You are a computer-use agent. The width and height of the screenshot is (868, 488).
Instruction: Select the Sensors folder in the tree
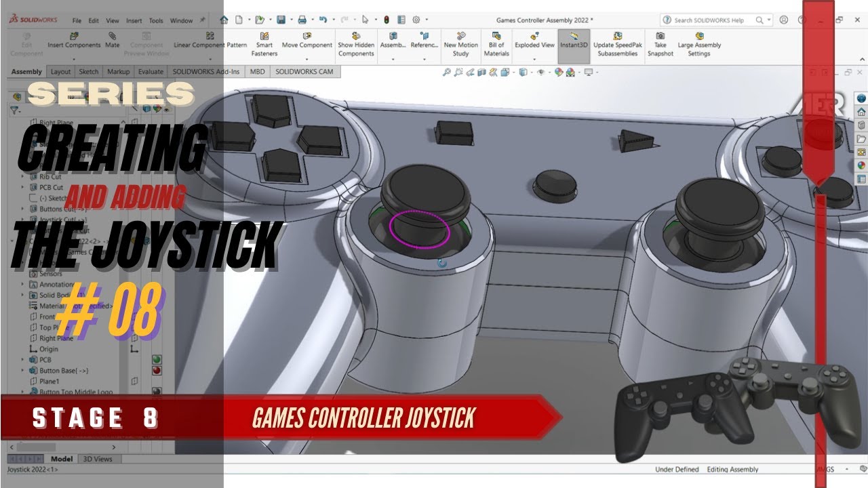[51, 274]
